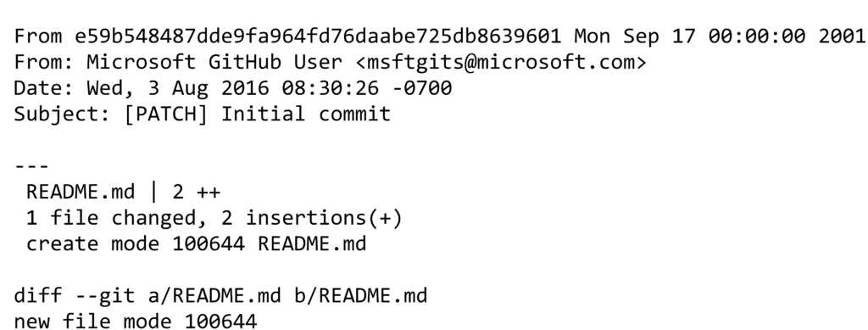The height and width of the screenshot is (330, 868).
Task: Click the email msftgits@microsoft.com
Action: click(501, 62)
